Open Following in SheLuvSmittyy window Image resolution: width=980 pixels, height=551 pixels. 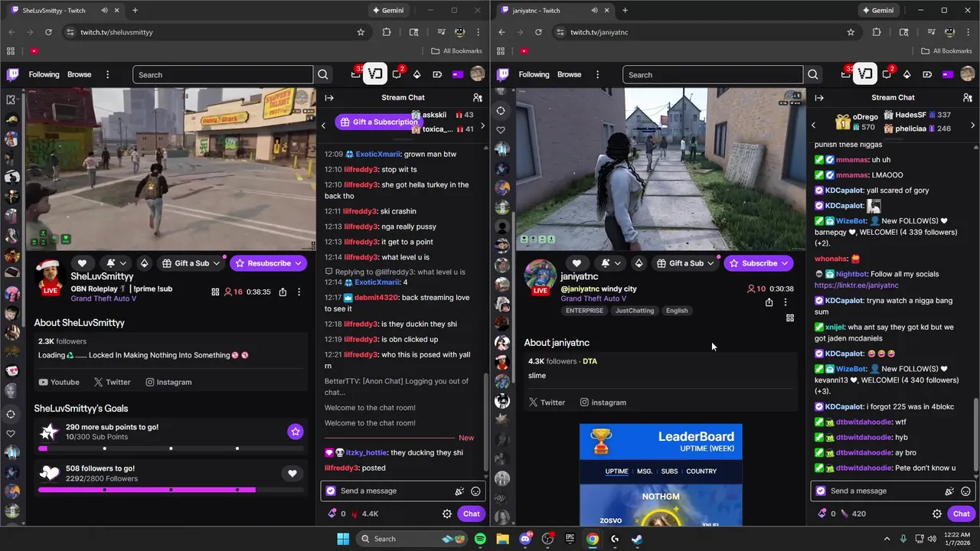(x=44, y=74)
